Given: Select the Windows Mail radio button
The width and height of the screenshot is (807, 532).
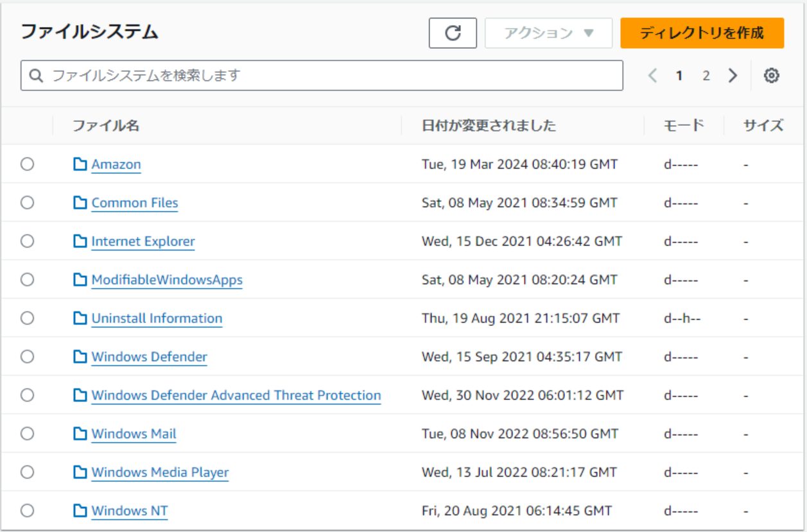Looking at the screenshot, I should tap(27, 434).
